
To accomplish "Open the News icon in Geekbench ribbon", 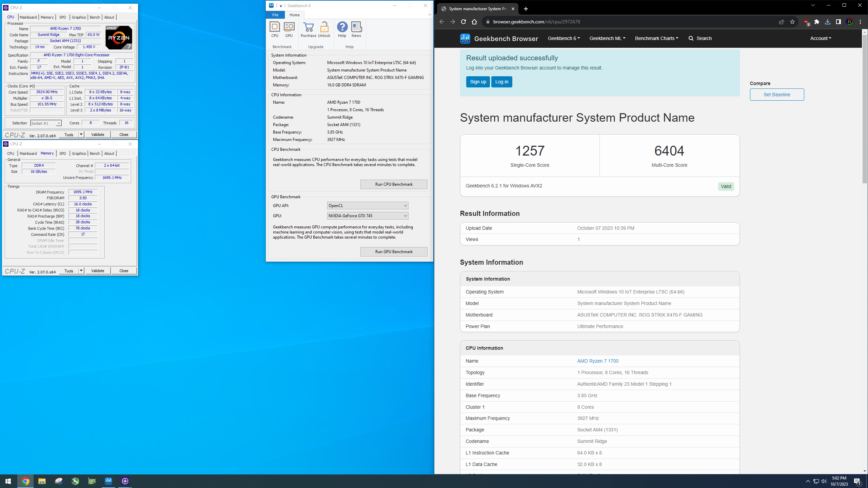I will coord(356,29).
